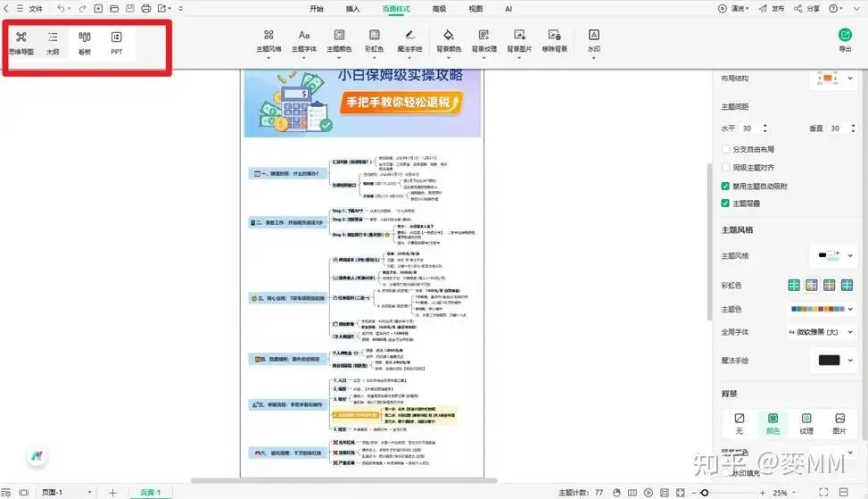
Task: Uncheck 禁用主题自动吸附 checkbox
Action: coord(725,186)
